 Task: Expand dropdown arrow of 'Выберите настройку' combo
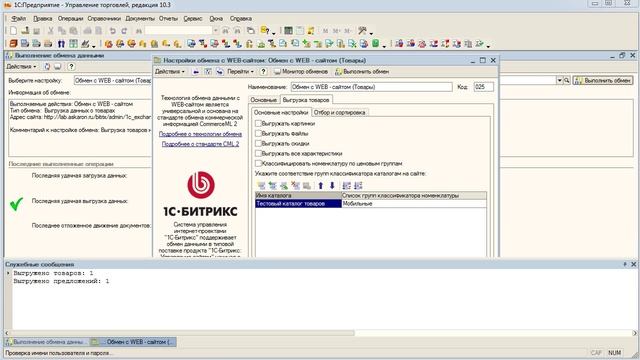(x=560, y=80)
